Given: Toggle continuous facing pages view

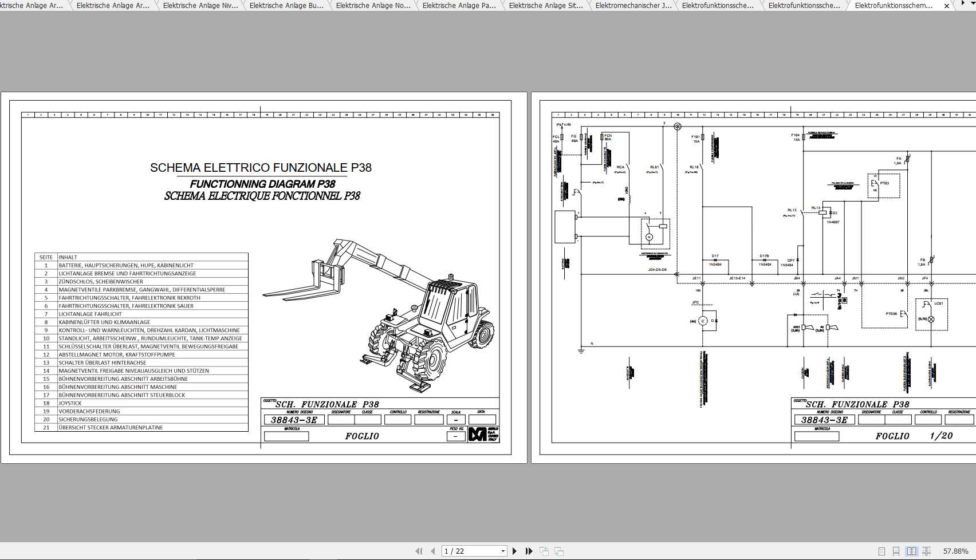Looking at the screenshot, I should [926, 551].
